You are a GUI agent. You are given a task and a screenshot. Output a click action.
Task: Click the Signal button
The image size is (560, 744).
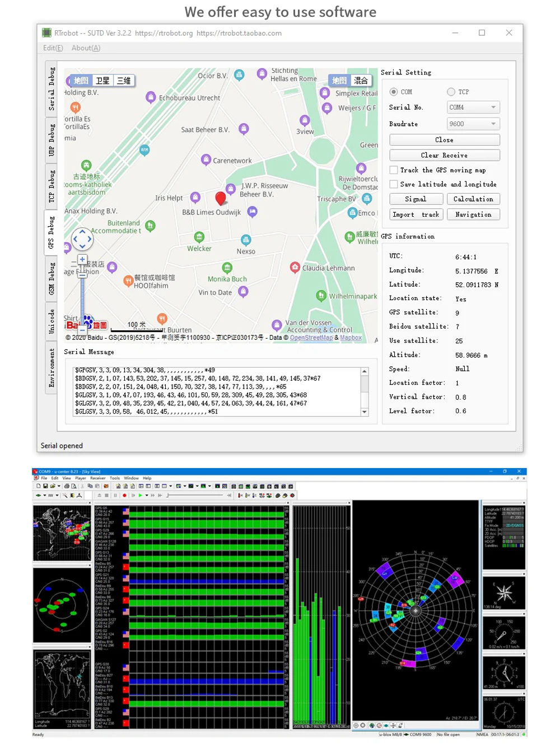pyautogui.click(x=416, y=199)
